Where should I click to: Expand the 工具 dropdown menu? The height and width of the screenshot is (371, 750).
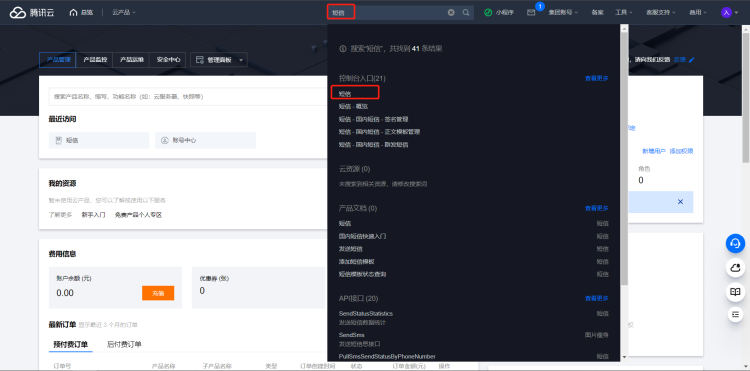[x=624, y=12]
